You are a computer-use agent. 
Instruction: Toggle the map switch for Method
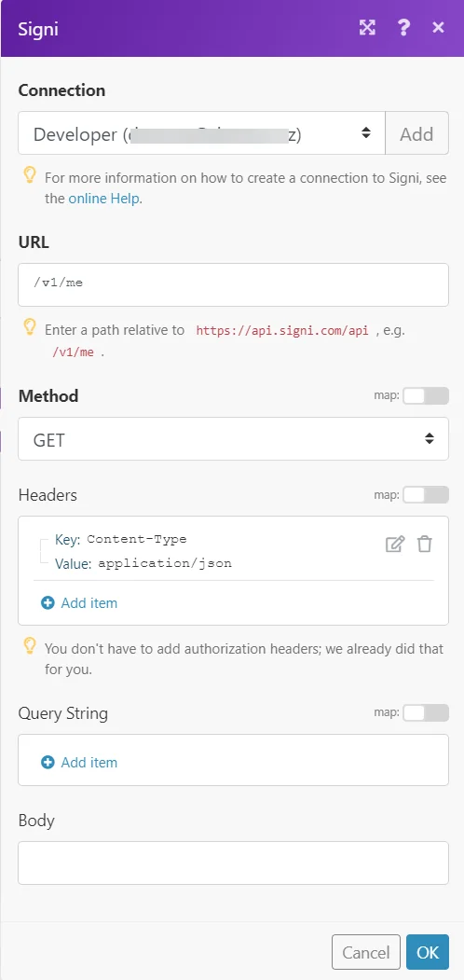425,395
